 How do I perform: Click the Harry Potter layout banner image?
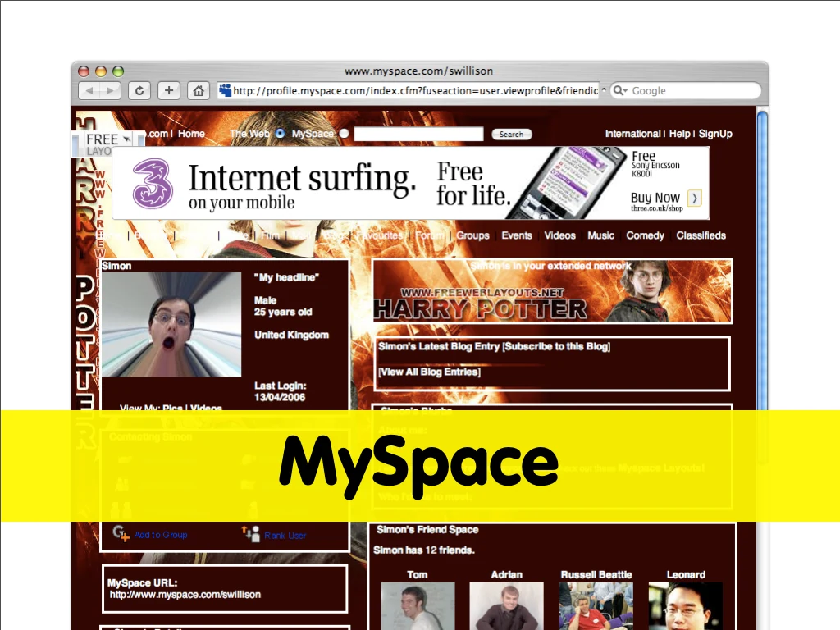553,291
